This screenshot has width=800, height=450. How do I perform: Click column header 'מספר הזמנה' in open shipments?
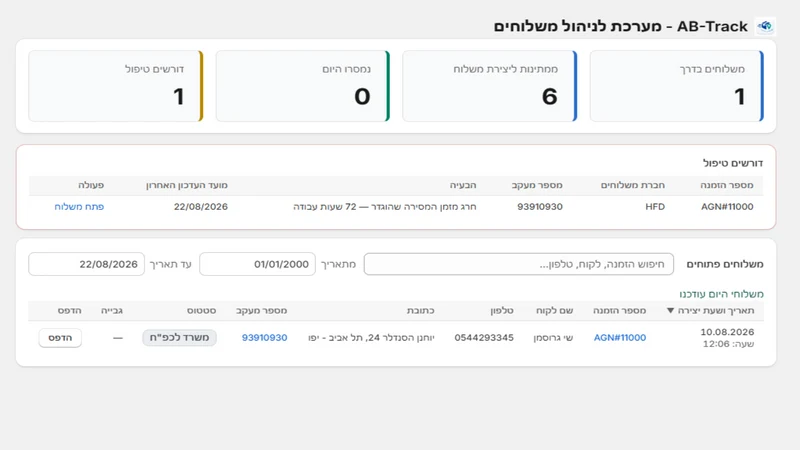pos(619,310)
